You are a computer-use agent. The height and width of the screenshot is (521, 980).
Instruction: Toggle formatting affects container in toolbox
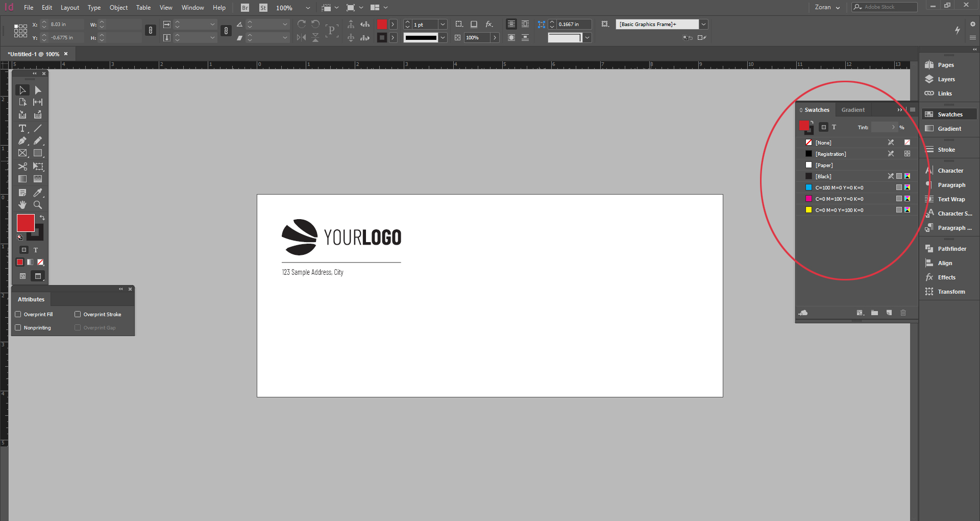click(24, 250)
